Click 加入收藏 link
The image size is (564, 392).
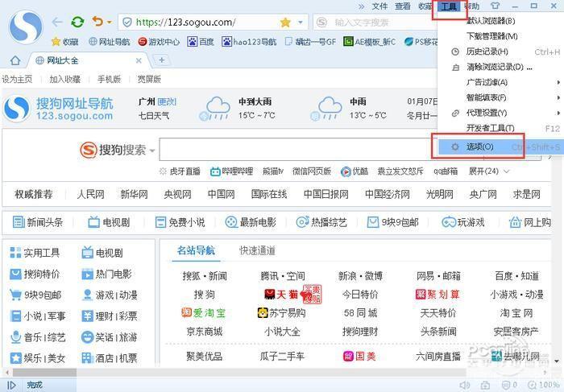pos(64,79)
